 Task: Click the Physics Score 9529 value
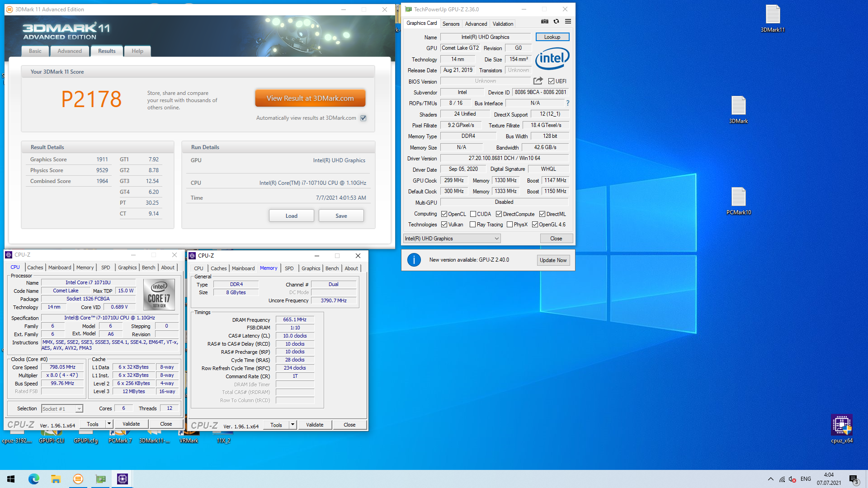pos(102,170)
